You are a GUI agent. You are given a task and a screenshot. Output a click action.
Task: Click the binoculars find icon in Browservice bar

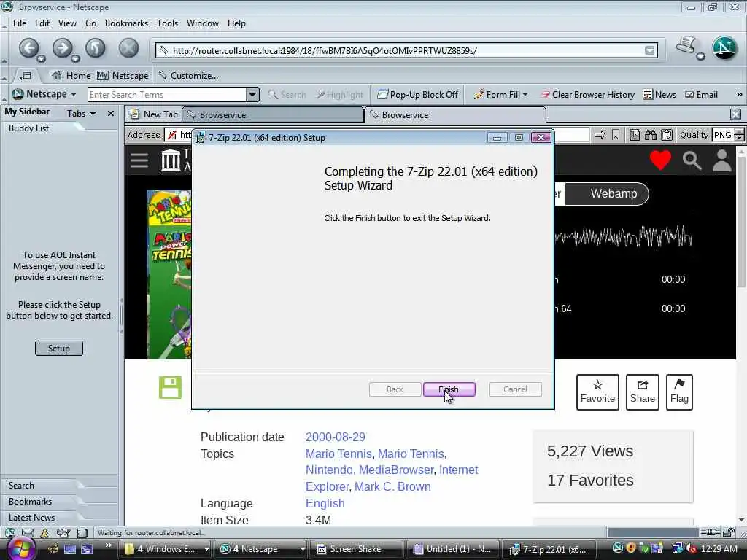pos(650,135)
